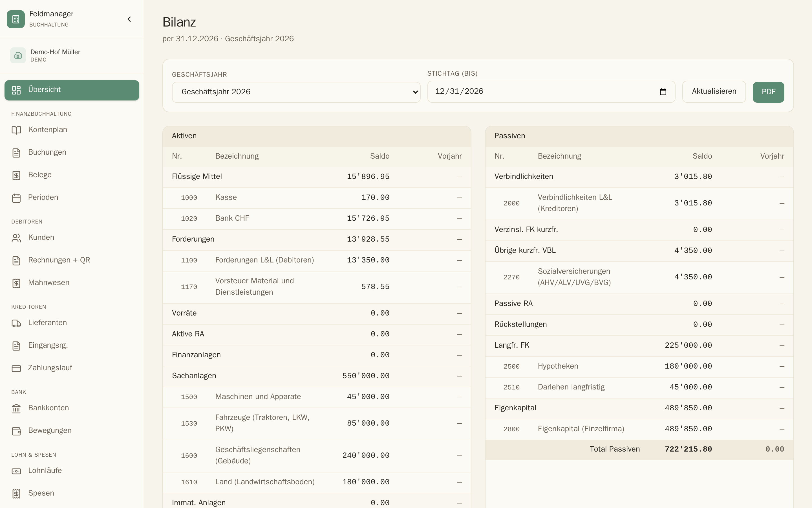Select the Forderungen L&L (Debitoren) row
Screen dimensions: 812x508
317,260
